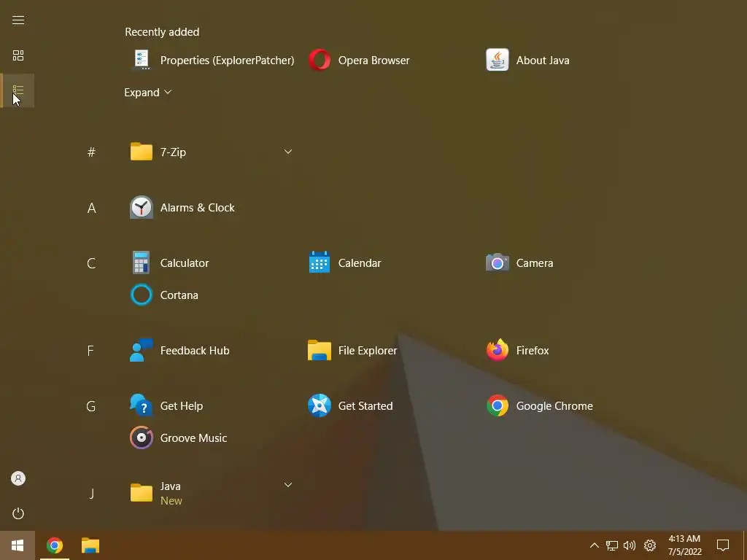The image size is (747, 560).
Task: Open Get Help icon
Action: (x=142, y=405)
